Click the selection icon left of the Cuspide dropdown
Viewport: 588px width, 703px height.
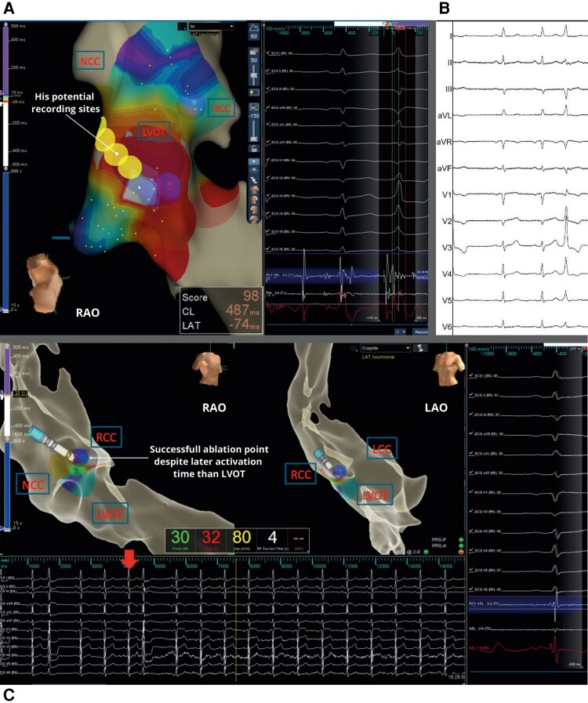(354, 348)
